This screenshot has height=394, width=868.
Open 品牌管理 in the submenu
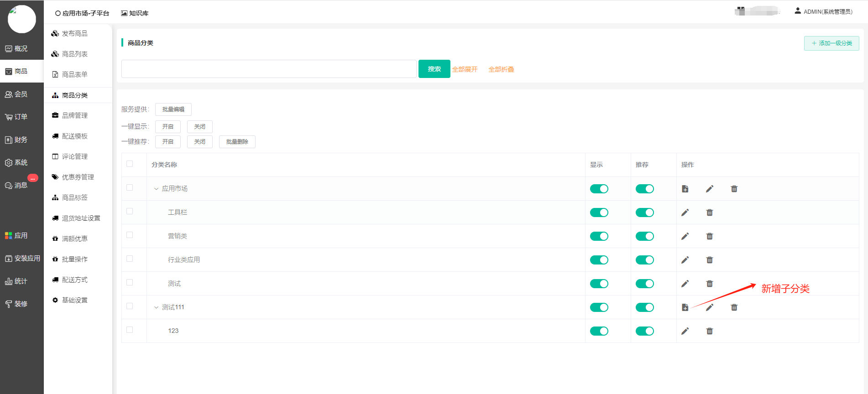[75, 116]
